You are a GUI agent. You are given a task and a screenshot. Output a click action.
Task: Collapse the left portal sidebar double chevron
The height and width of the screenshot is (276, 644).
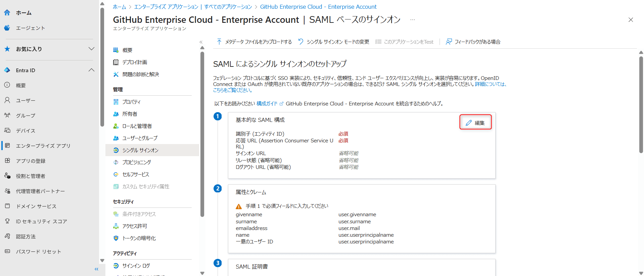pyautogui.click(x=96, y=269)
